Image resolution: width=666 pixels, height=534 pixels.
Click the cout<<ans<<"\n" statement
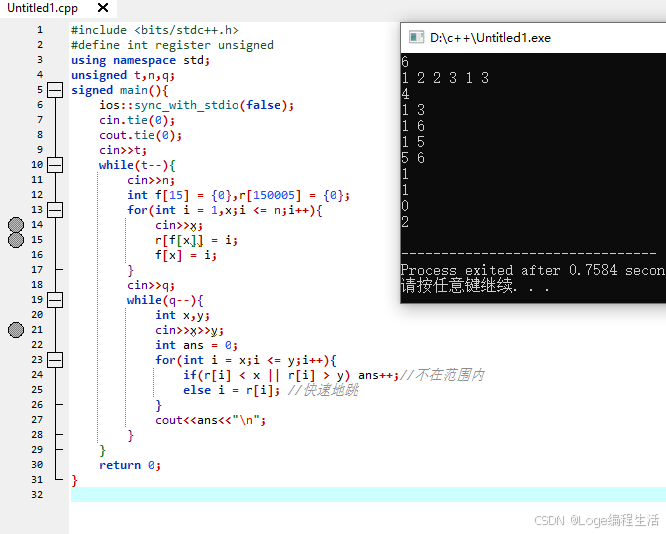[x=210, y=420]
